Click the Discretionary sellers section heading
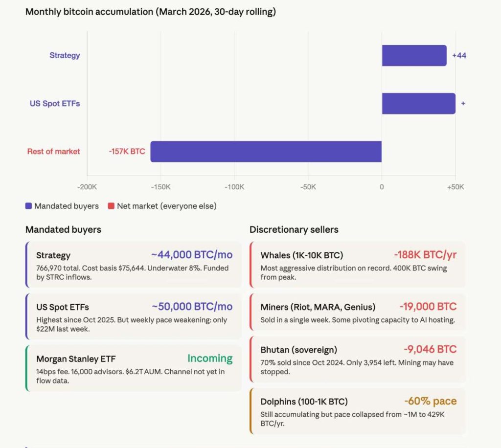501x448 pixels. tap(294, 229)
